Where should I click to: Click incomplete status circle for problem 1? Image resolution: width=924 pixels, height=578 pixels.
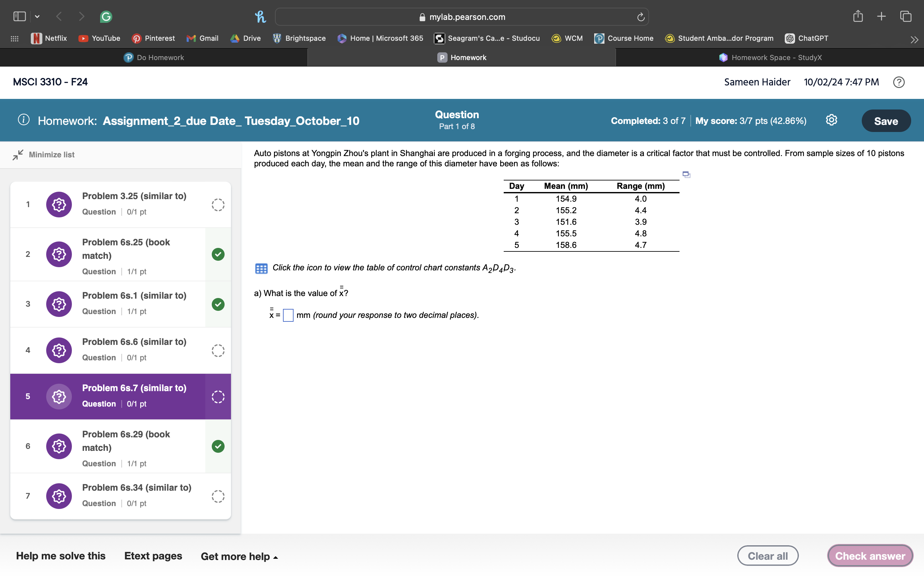[218, 205]
